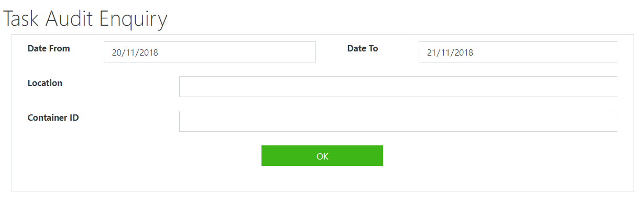Viewport: 644px width, 201px height.
Task: Activate the start date box showing 20/11/2018
Action: coord(210,52)
